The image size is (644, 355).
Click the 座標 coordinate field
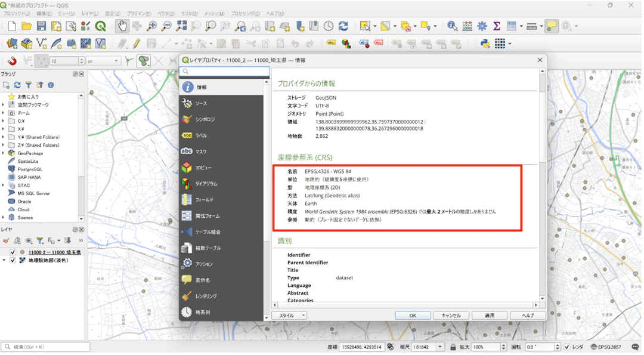tap(361, 347)
